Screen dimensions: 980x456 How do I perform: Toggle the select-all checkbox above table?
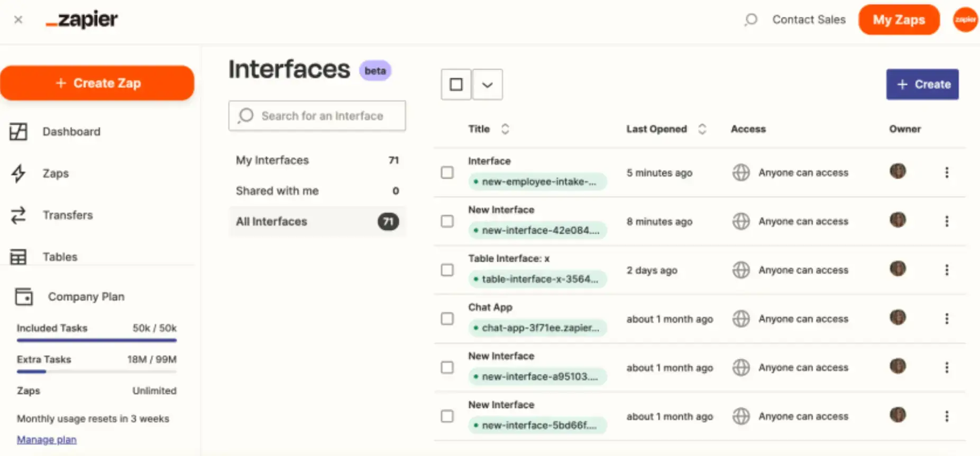(456, 85)
